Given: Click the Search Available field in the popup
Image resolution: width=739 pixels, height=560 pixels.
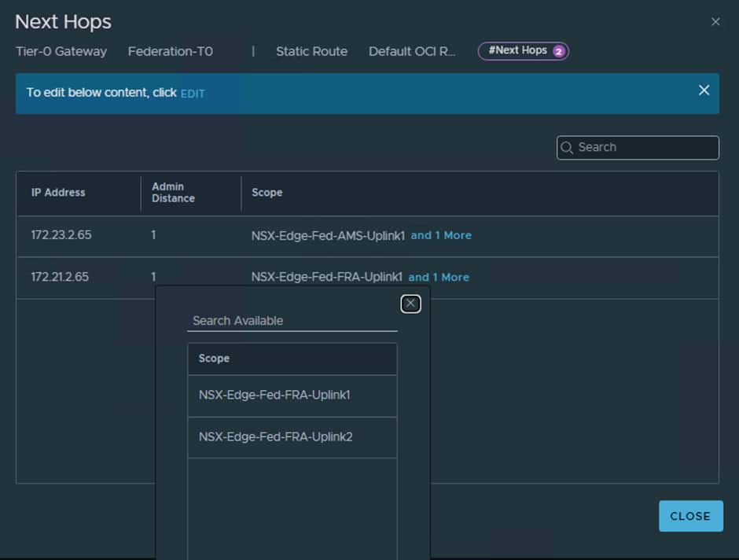Looking at the screenshot, I should coord(292,321).
